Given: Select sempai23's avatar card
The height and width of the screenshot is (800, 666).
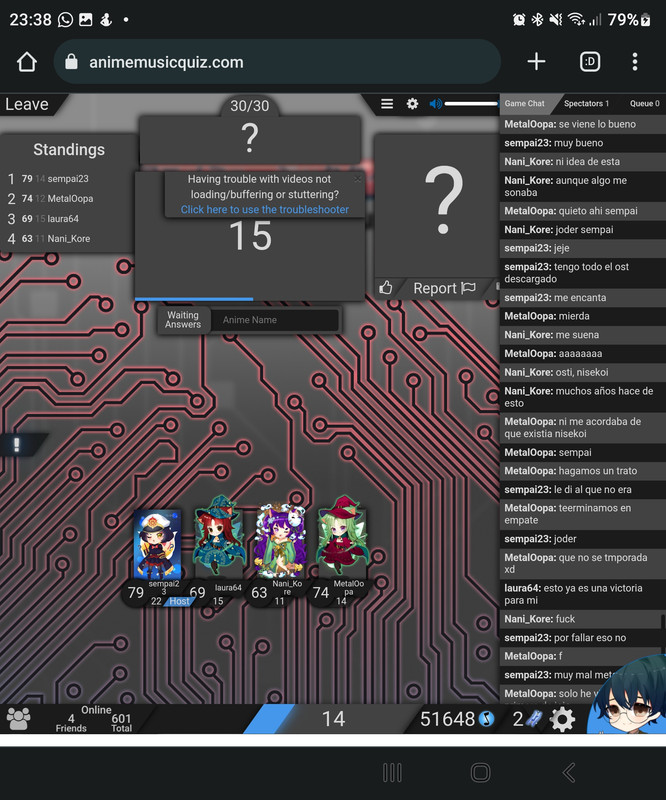Looking at the screenshot, I should point(157,544).
